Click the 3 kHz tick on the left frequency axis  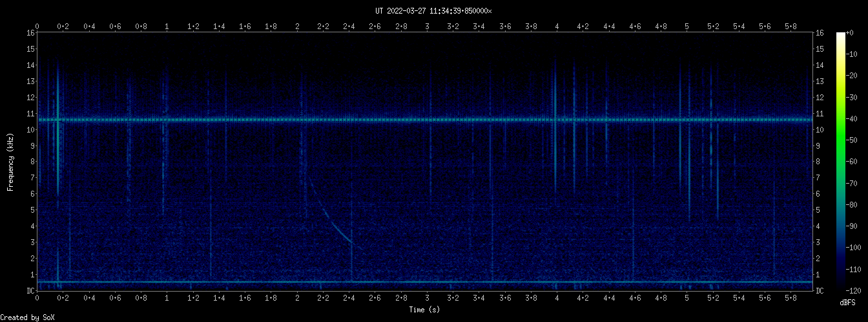pyautogui.click(x=32, y=242)
